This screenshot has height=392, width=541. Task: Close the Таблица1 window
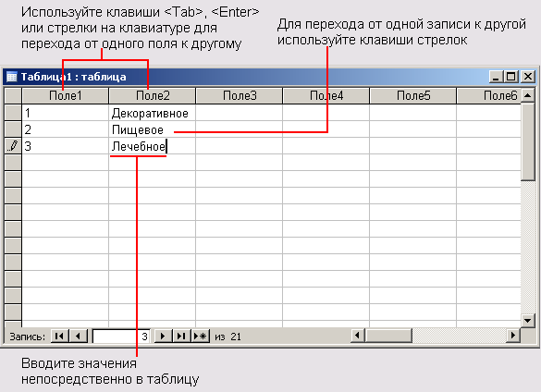pos(527,76)
